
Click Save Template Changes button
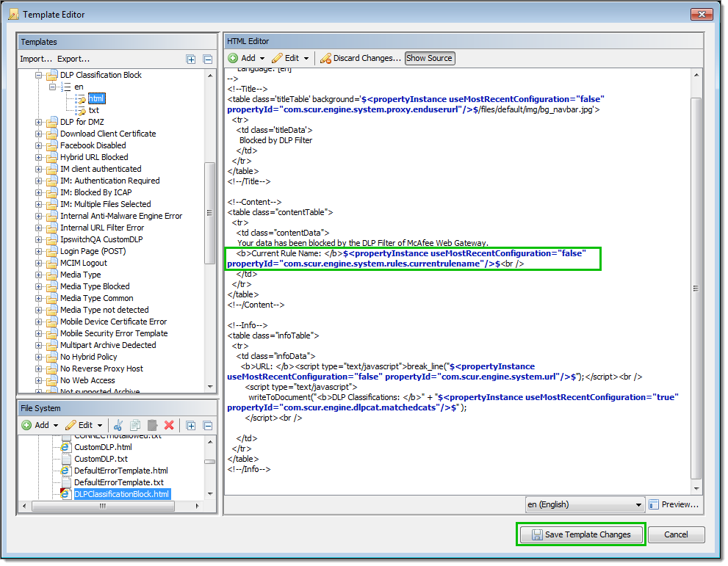[x=580, y=534]
